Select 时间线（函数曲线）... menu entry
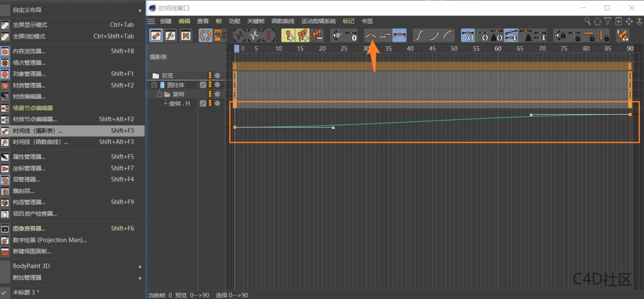The height and width of the screenshot is (299, 644). pyautogui.click(x=41, y=142)
